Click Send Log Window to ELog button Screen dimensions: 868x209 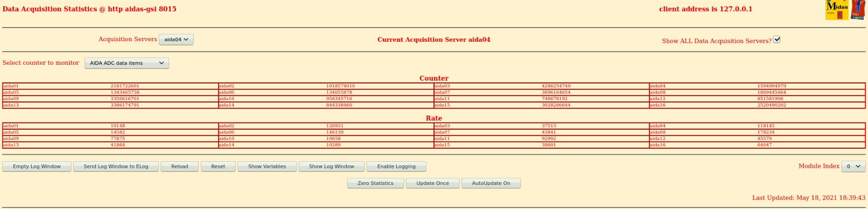pos(116,166)
